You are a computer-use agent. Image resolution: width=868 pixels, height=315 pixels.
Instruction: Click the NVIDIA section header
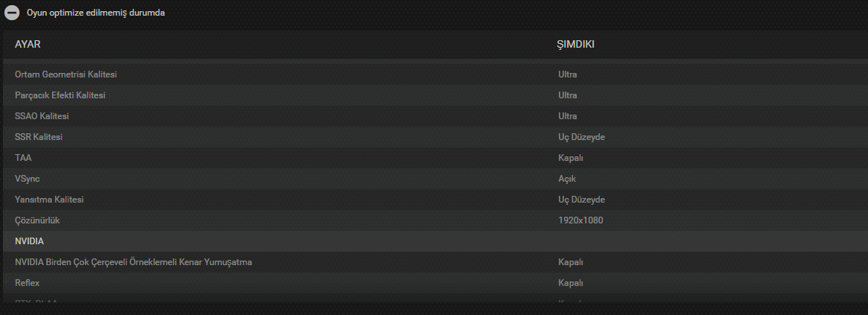[x=29, y=241]
